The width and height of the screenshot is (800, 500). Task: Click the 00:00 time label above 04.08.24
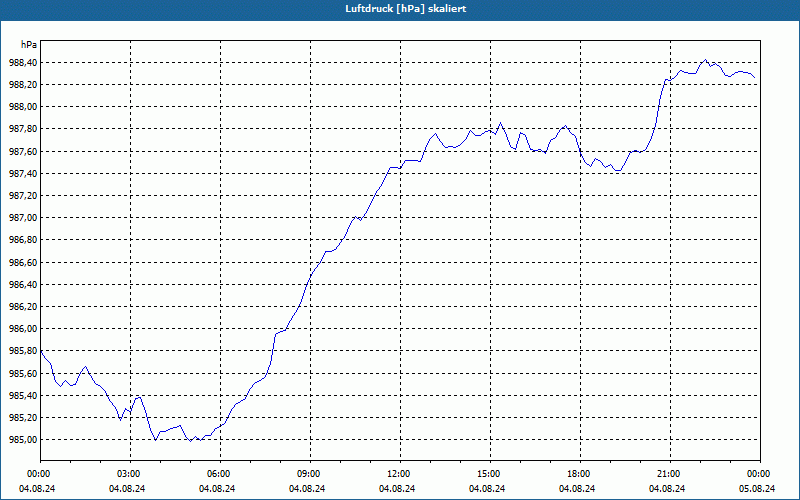37,474
